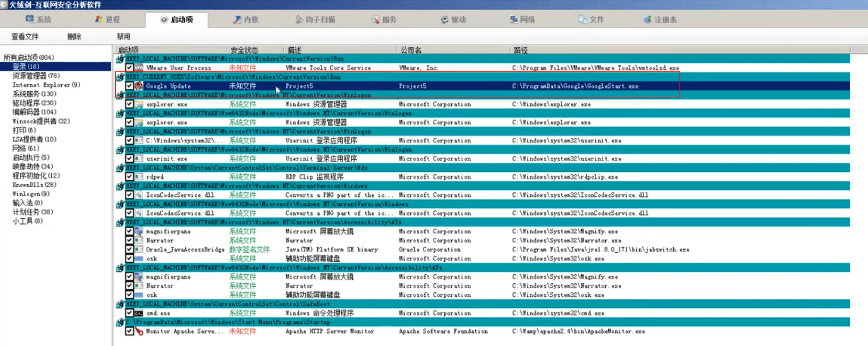Click the Oracle_JavaAccessBridge entry icon
This screenshot has height=346, width=868.
pyautogui.click(x=139, y=249)
